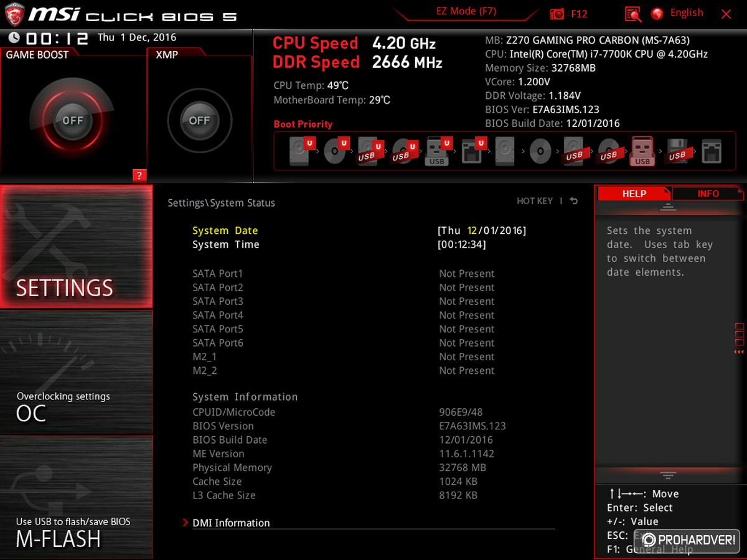Select the highlighted red USB key boot device
This screenshot has height=560, width=747.
642,151
